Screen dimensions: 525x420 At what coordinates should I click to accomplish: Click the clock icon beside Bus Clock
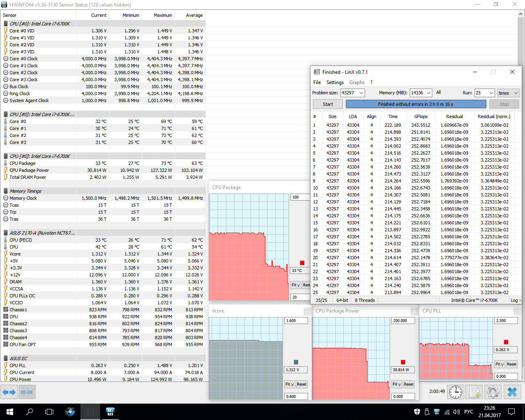(x=6, y=87)
